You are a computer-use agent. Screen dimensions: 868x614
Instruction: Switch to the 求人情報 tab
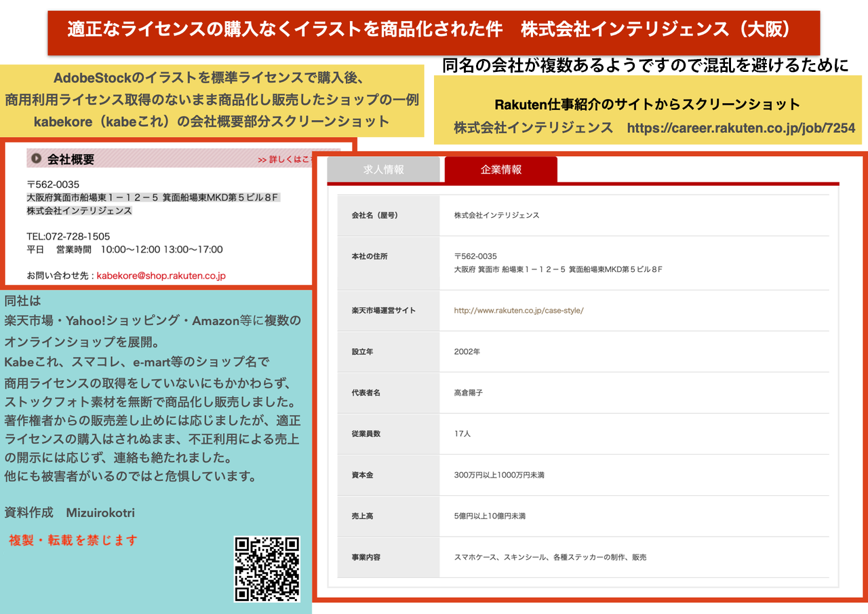[x=384, y=170]
